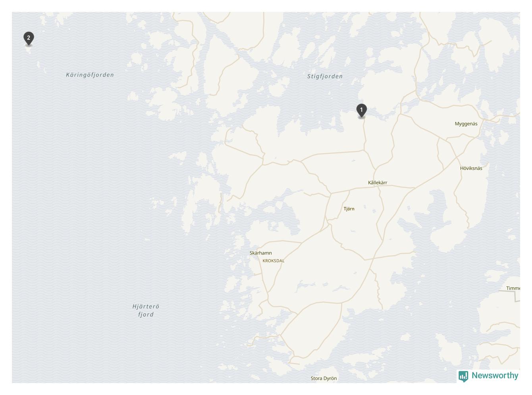The image size is (532, 395).
Task: Click the Käringöfjorden water label
Action: (x=90, y=75)
